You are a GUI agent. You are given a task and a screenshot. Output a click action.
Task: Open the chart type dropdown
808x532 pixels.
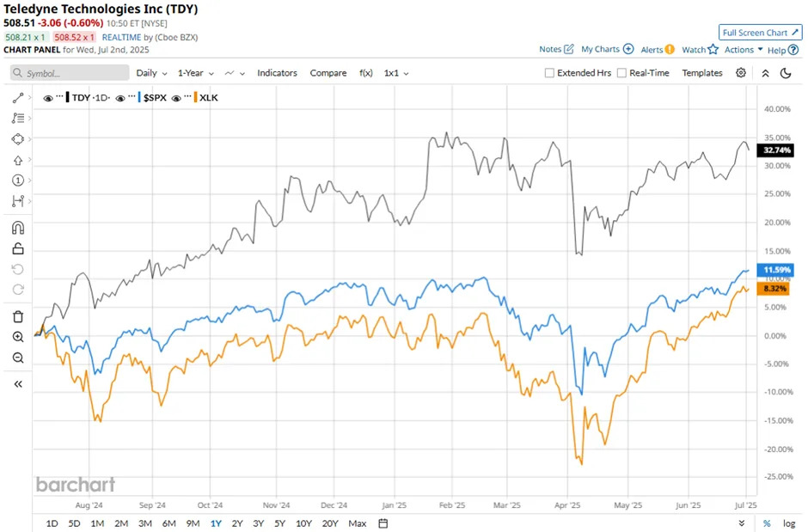235,73
